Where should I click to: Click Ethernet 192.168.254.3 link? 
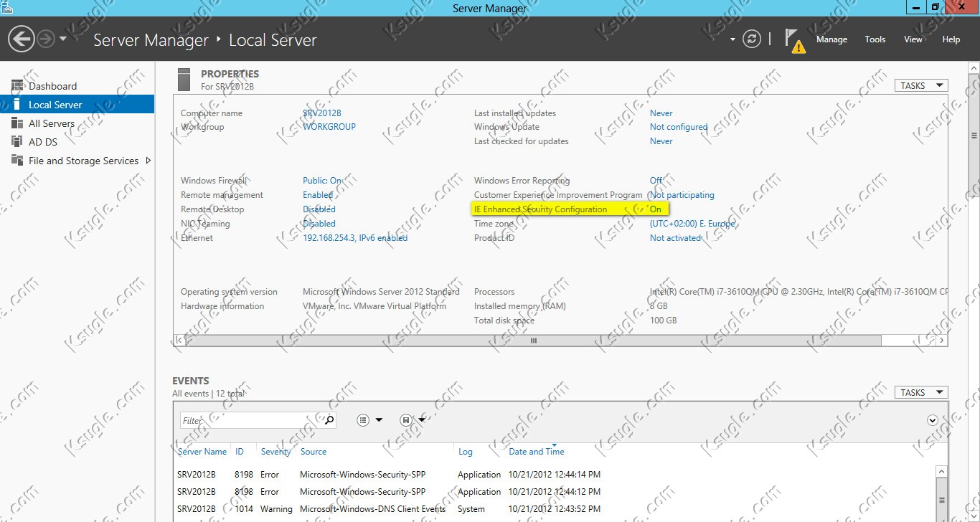coord(355,238)
